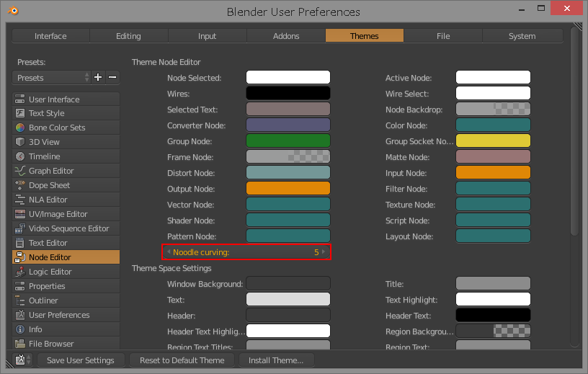The width and height of the screenshot is (588, 374).
Task: Remove preset with the minus icon
Action: [x=112, y=77]
